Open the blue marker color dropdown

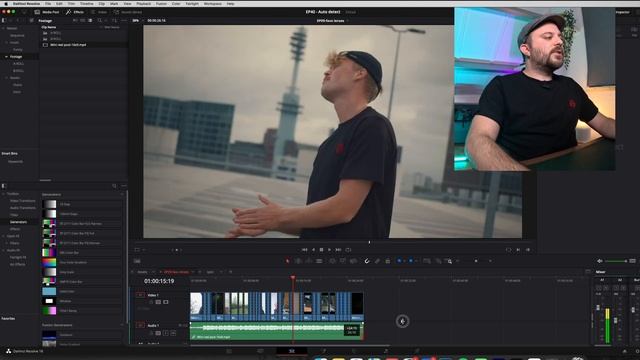coord(416,261)
